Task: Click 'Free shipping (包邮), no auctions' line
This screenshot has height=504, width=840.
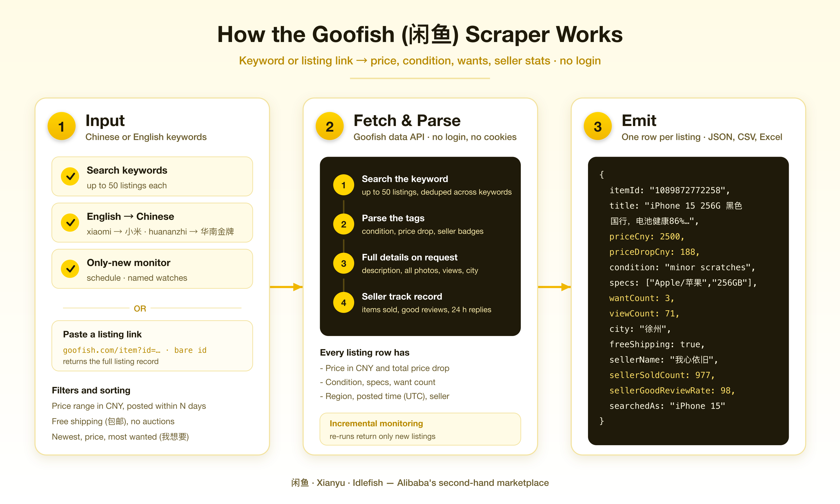Action: 113,421
